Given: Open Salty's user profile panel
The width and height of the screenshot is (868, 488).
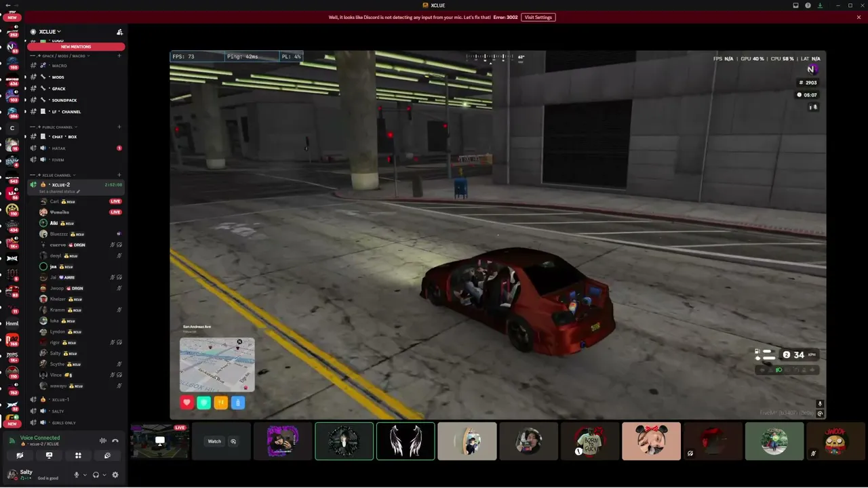Looking at the screenshot, I should (x=35, y=474).
